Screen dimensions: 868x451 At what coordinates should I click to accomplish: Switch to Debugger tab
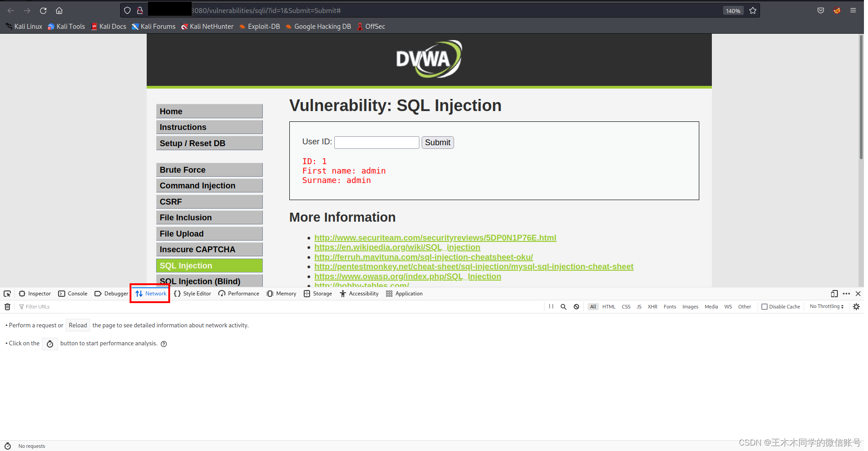[111, 294]
